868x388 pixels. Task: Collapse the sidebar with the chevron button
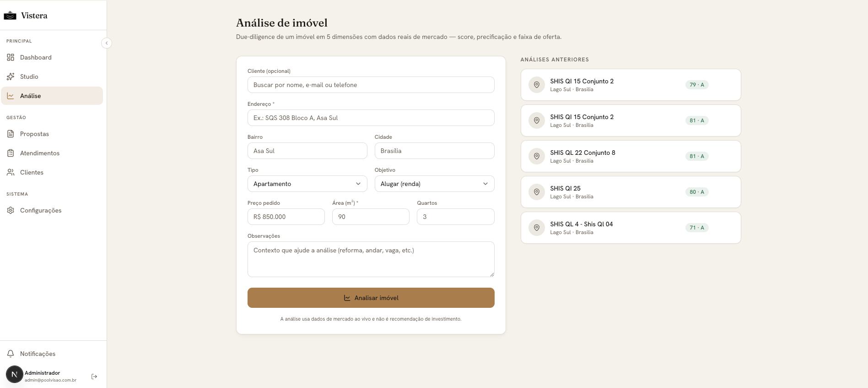(x=107, y=43)
